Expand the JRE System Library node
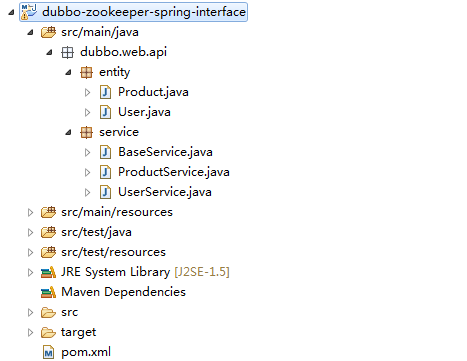This screenshot has width=467, height=361. [x=30, y=272]
